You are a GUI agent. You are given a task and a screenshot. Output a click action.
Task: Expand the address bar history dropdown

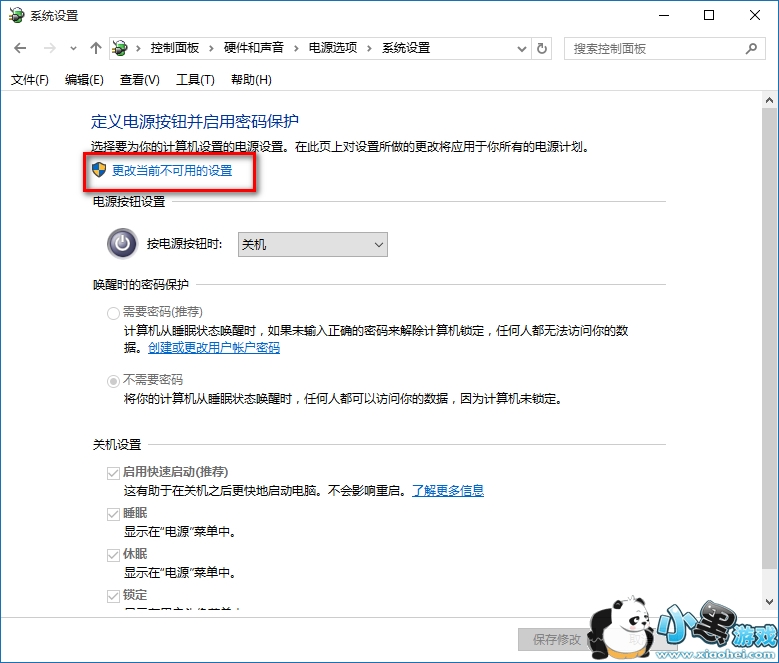(522, 49)
